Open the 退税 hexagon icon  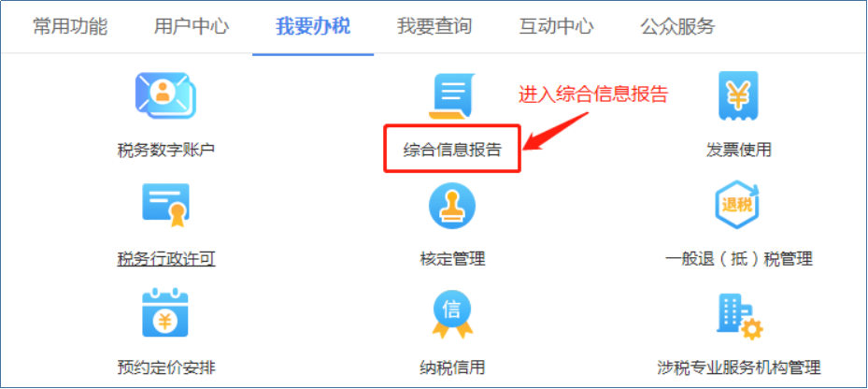737,205
